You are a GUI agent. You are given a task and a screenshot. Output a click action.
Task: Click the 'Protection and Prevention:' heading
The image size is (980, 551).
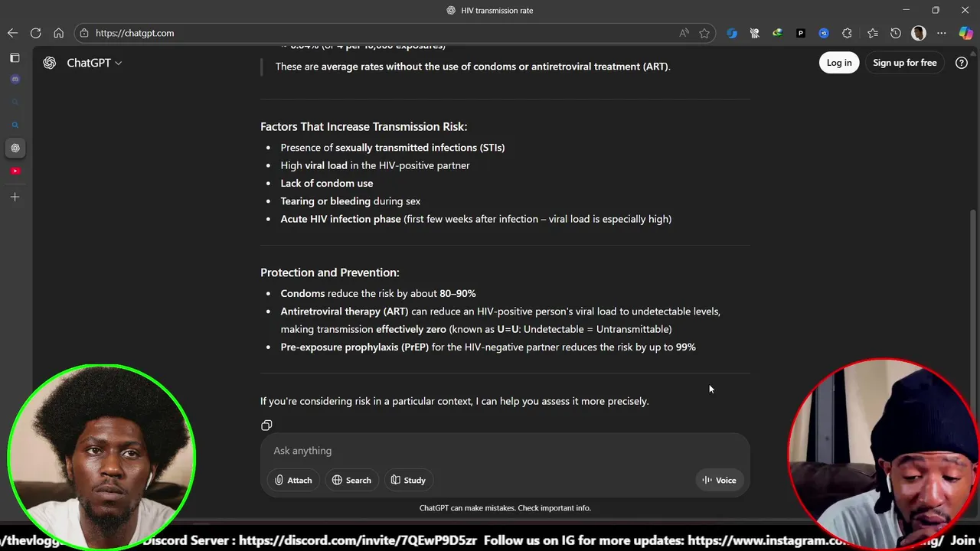tap(329, 272)
